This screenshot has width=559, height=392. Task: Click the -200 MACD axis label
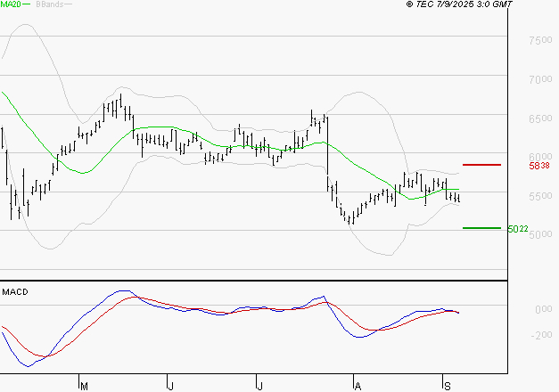(x=541, y=336)
